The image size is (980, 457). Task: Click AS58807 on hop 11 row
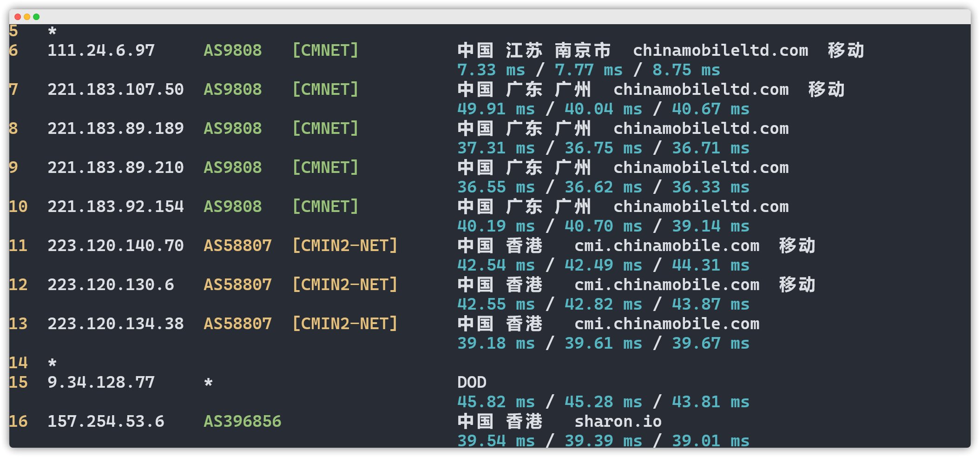[x=238, y=245]
